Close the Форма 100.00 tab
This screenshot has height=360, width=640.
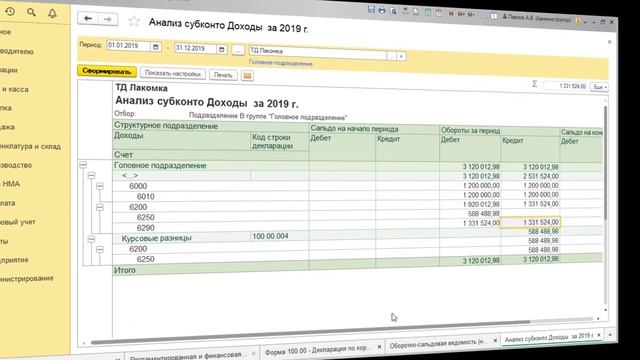point(379,347)
